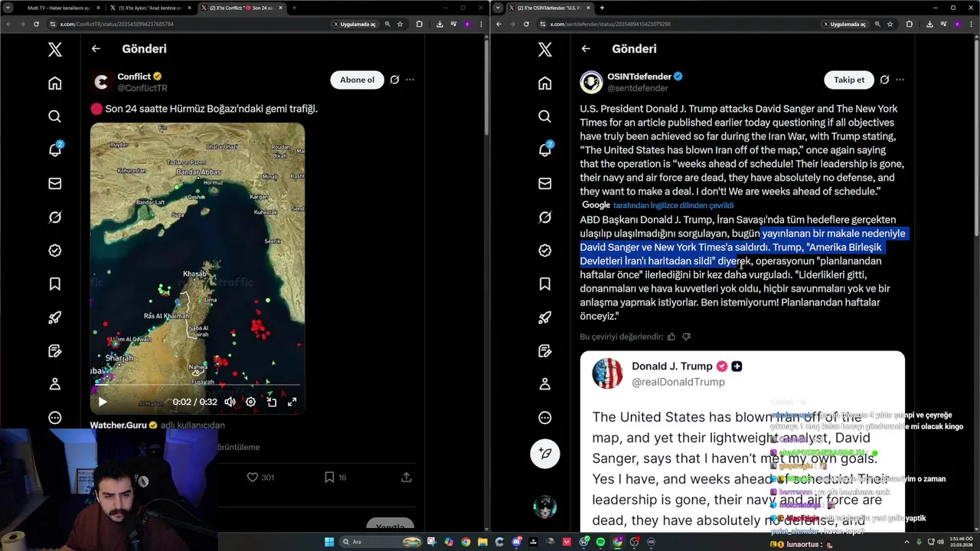Open right Chrome three-dot menu

pyautogui.click(x=971, y=24)
